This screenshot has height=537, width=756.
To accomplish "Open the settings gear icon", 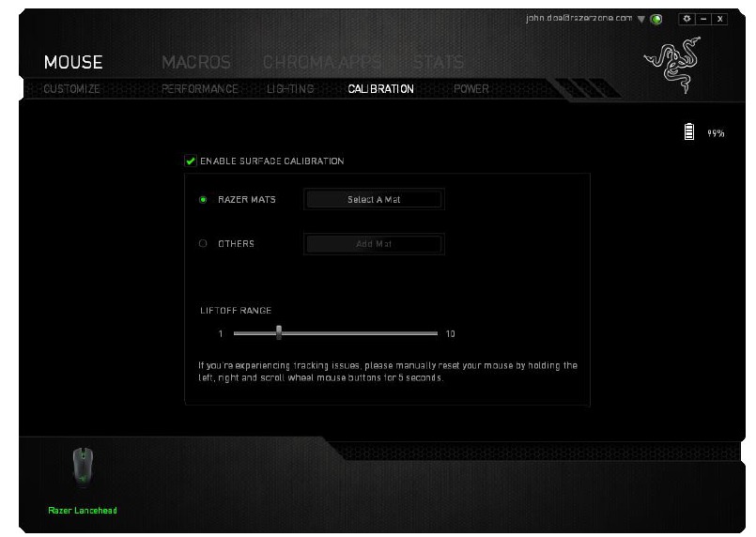I will click(687, 19).
